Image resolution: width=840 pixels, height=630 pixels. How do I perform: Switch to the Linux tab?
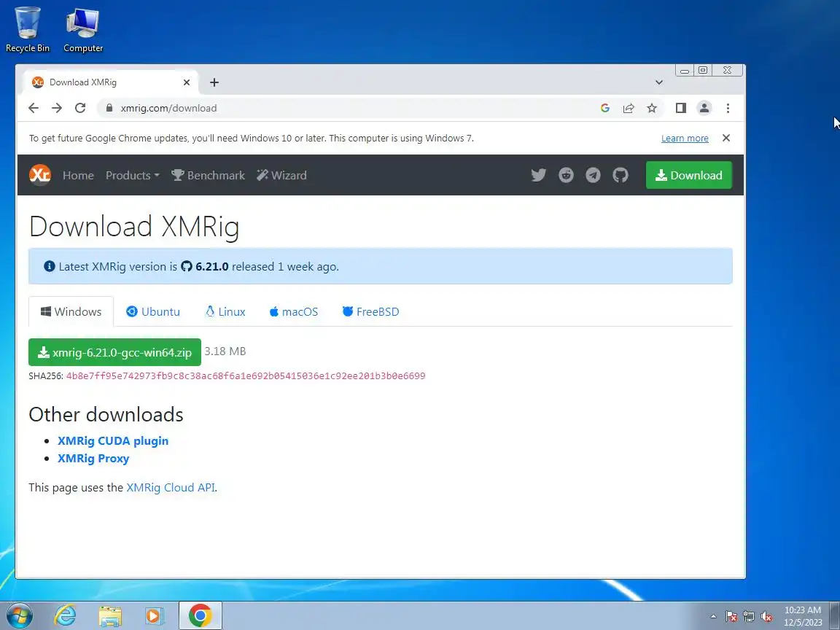click(x=225, y=312)
